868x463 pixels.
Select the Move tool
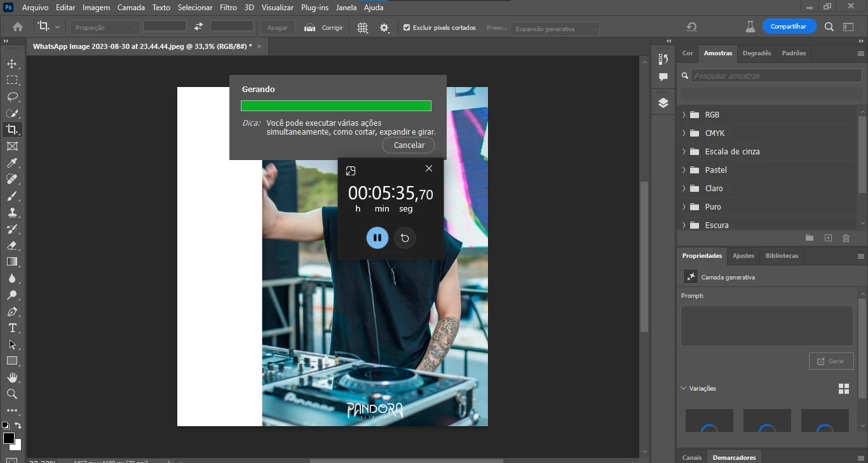(11, 64)
